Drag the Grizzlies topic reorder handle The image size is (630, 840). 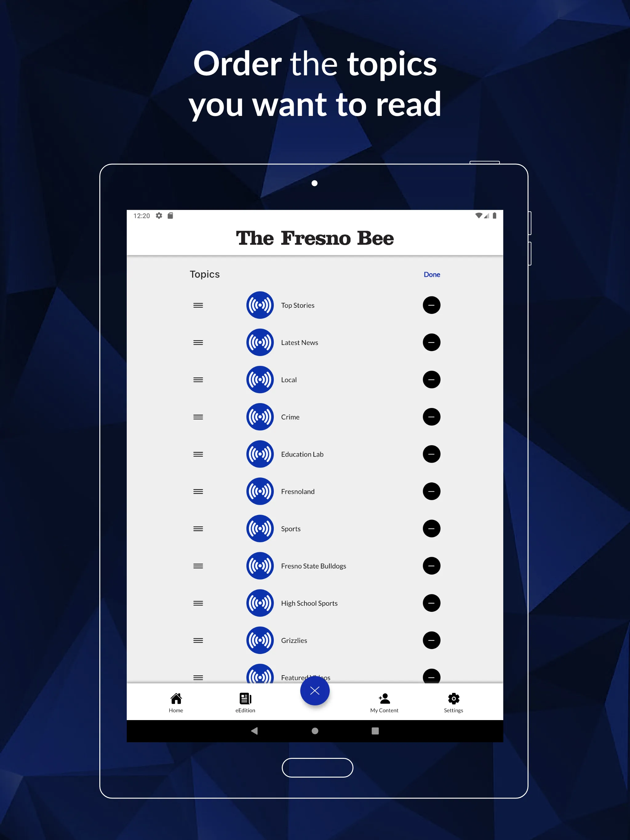click(x=198, y=640)
